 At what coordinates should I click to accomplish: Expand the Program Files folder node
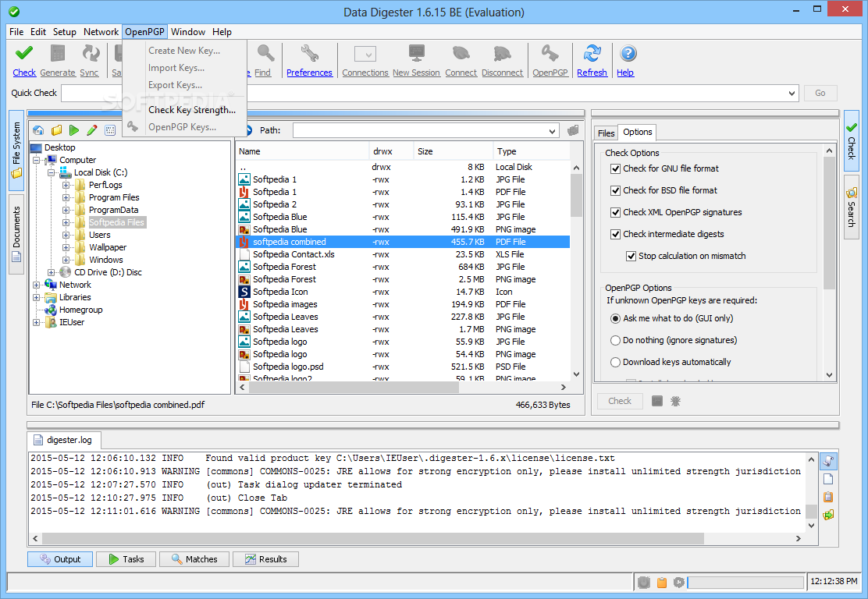[x=66, y=197]
